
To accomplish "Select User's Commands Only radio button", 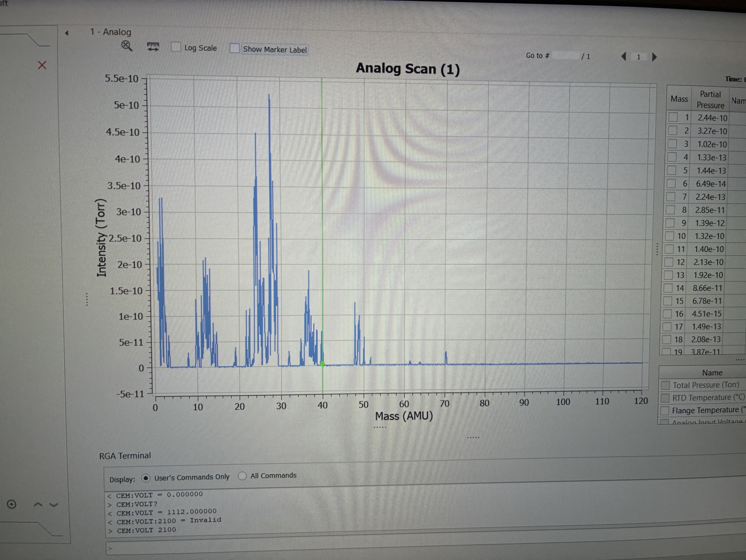I will point(146,478).
